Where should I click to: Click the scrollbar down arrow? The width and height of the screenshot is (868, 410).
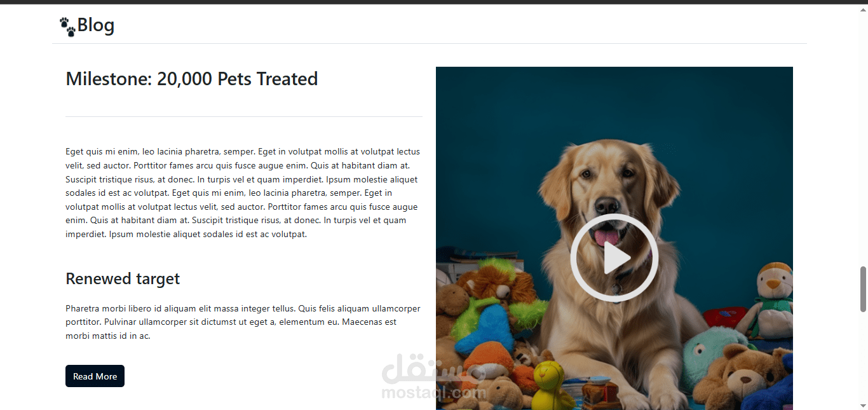point(863,406)
